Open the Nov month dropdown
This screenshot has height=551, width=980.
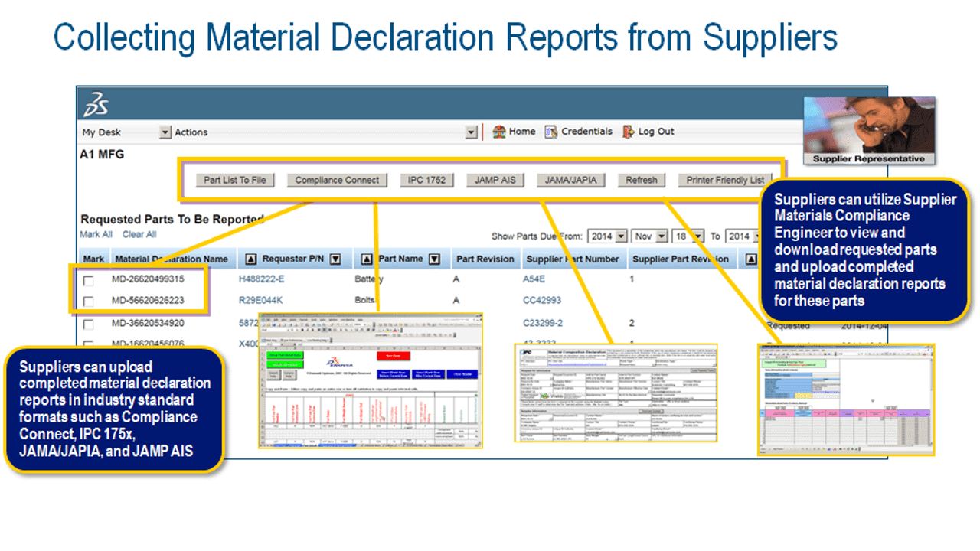point(661,236)
